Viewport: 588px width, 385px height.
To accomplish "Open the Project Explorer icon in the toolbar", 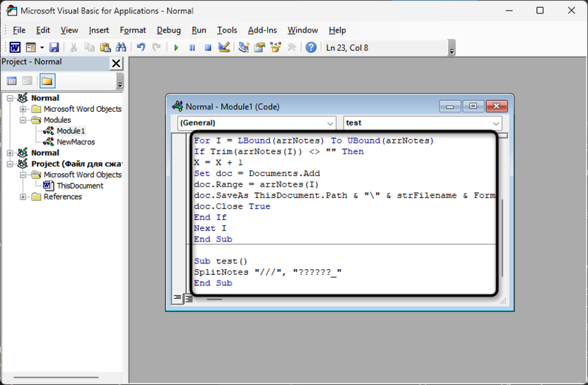I will [244, 47].
